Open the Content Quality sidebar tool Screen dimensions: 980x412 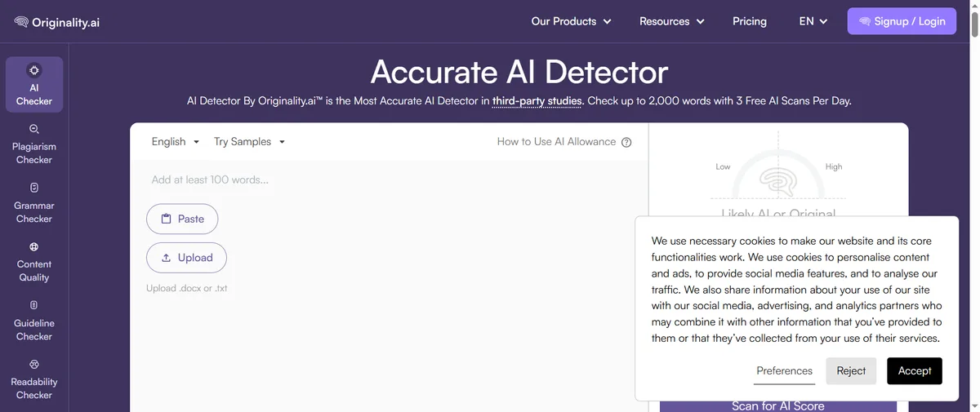[x=34, y=261]
